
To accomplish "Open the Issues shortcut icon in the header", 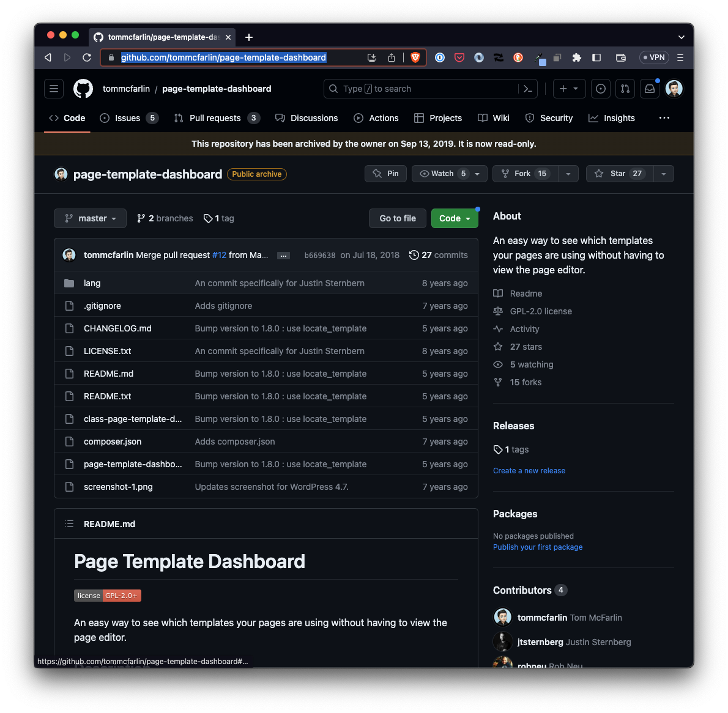I will click(x=600, y=89).
